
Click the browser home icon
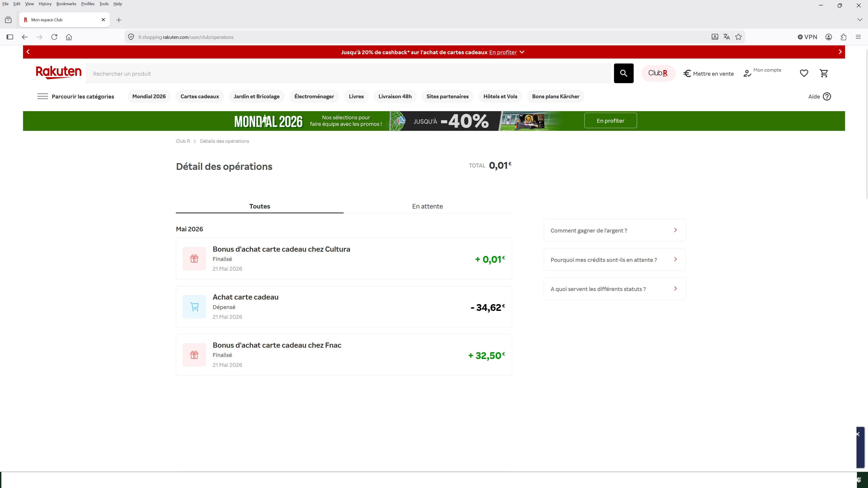pos(69,37)
